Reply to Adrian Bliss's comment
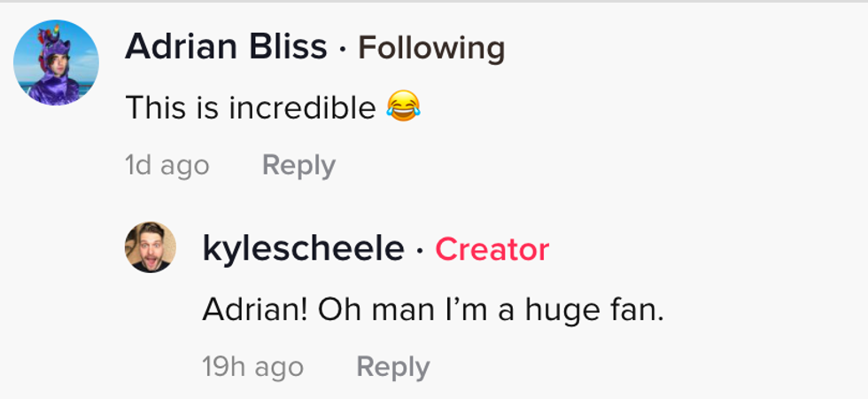The width and height of the screenshot is (868, 399). click(298, 166)
